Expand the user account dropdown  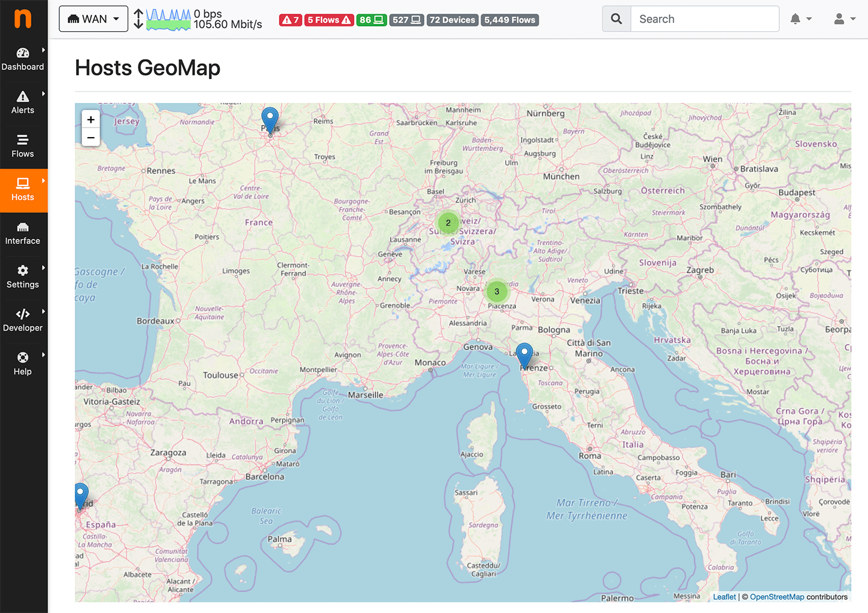click(844, 19)
